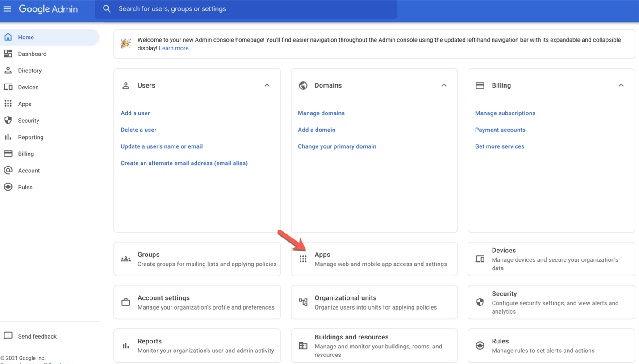Image resolution: width=639 pixels, height=364 pixels.
Task: Click the Security shield icon in sidebar
Action: tap(8, 121)
